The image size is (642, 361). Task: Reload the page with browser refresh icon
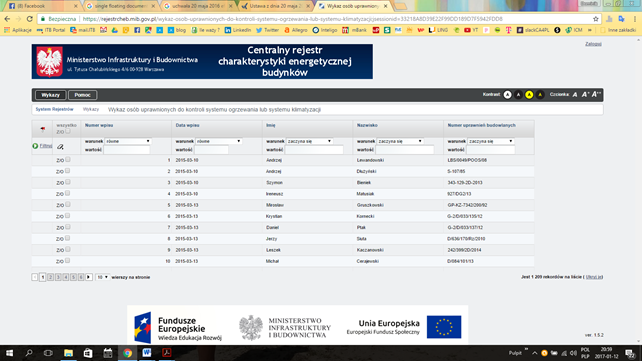click(x=29, y=19)
